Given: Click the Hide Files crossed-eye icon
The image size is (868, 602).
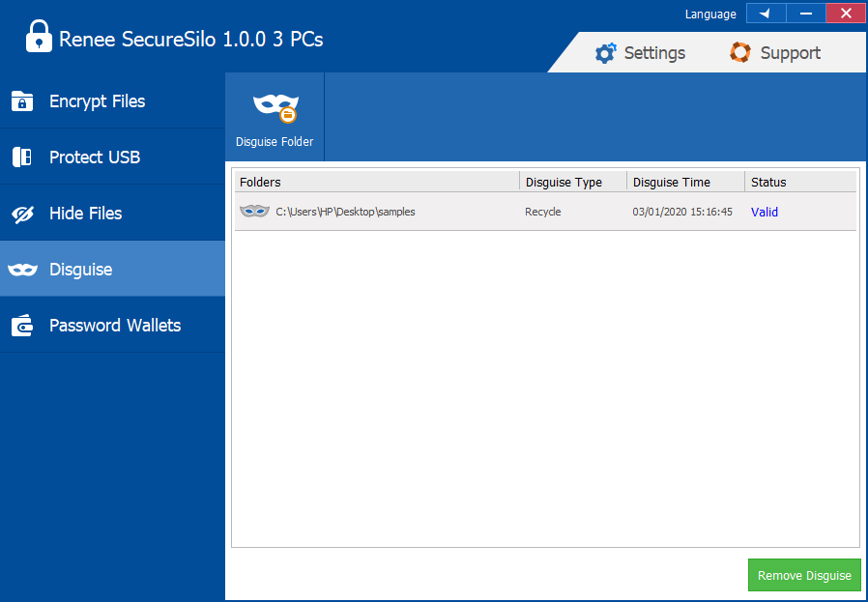Looking at the screenshot, I should pyautogui.click(x=22, y=214).
